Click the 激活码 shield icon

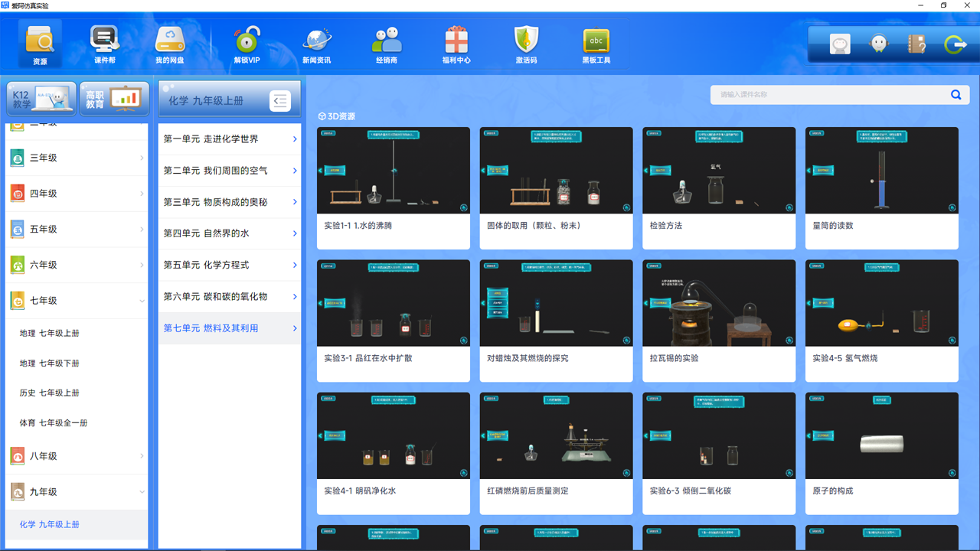click(x=526, y=44)
